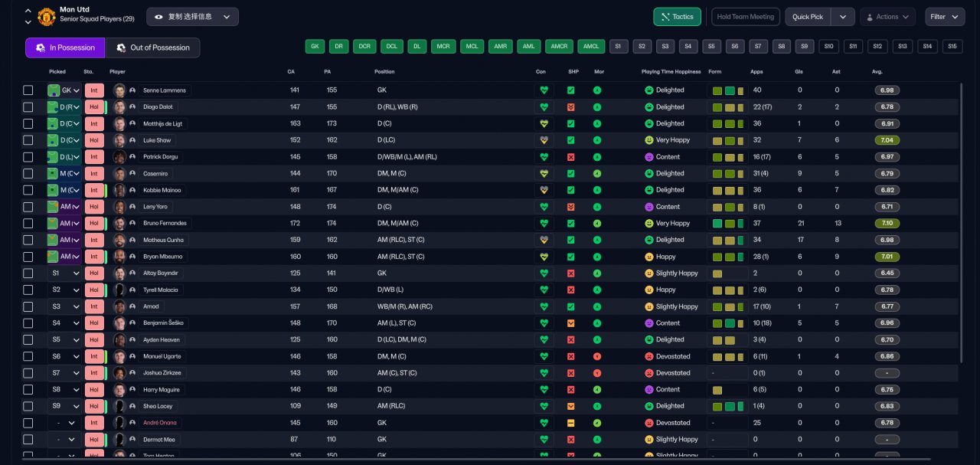Viewport: 980px width, 465px height.
Task: Select the S10 substitute slot button
Action: [828, 47]
